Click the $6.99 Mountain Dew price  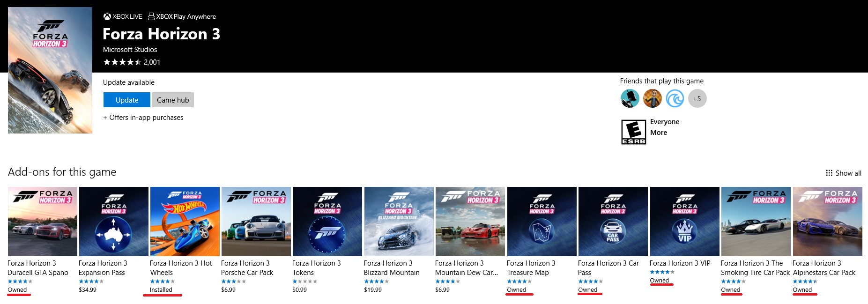(443, 290)
